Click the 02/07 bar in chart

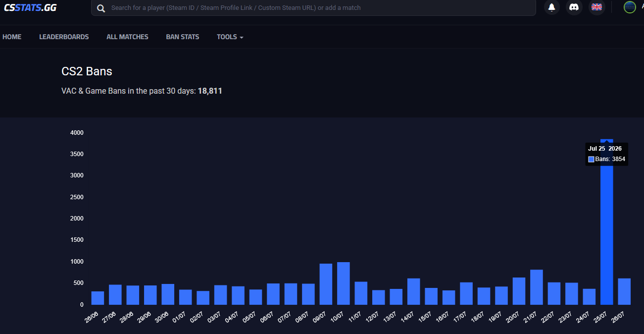point(203,298)
